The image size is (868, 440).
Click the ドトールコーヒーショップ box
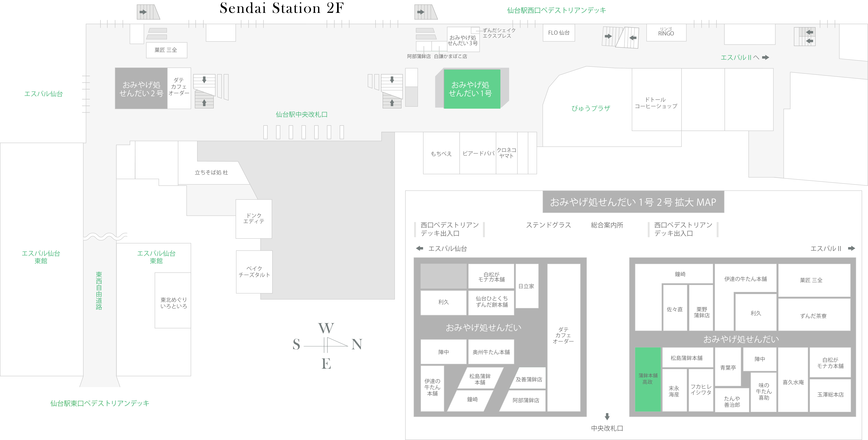656,100
